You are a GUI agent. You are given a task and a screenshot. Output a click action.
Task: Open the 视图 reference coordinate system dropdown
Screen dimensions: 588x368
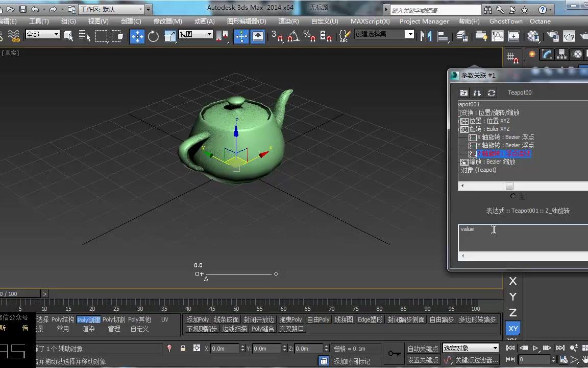(x=195, y=34)
